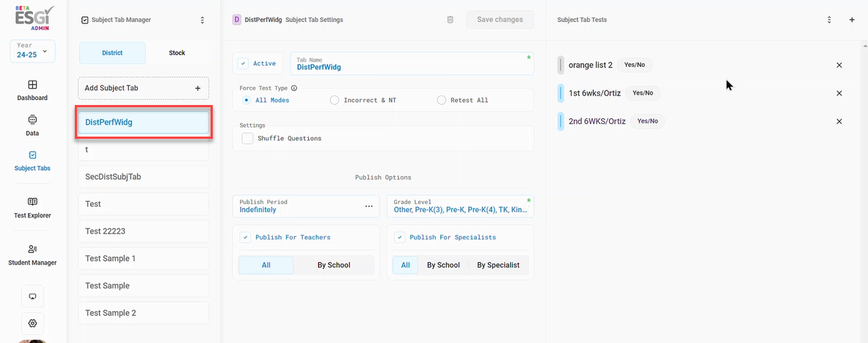Open the Grade Level dropdown

click(x=460, y=206)
